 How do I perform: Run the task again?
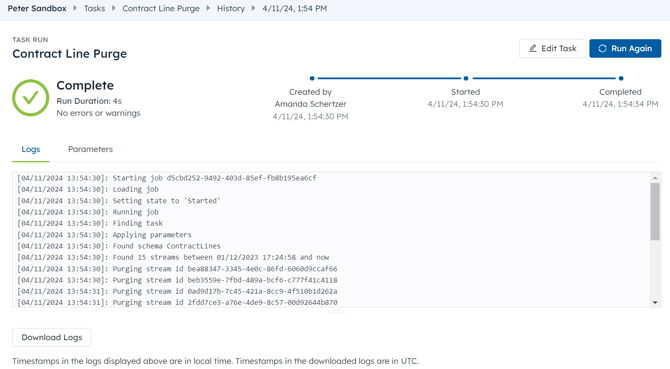click(625, 48)
